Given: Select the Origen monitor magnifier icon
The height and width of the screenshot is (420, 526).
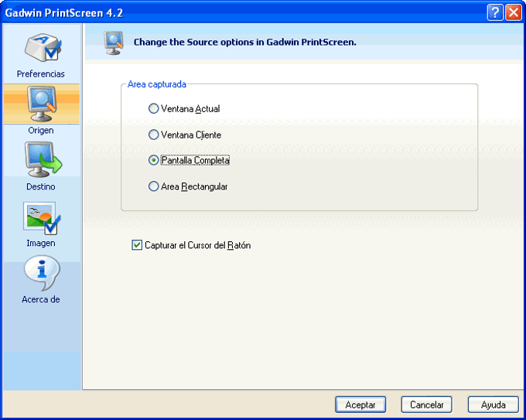Looking at the screenshot, I should click(42, 104).
